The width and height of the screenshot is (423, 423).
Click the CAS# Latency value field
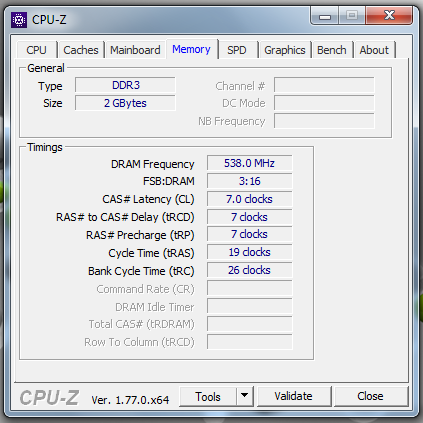tap(249, 199)
